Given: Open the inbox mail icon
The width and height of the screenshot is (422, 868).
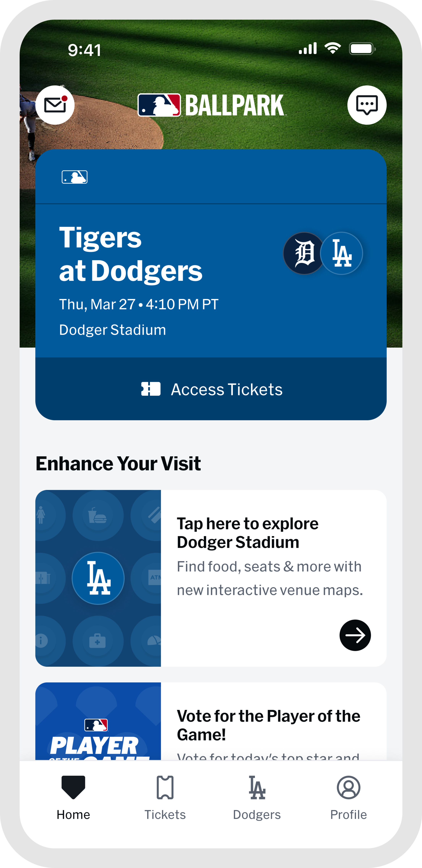Looking at the screenshot, I should [55, 105].
